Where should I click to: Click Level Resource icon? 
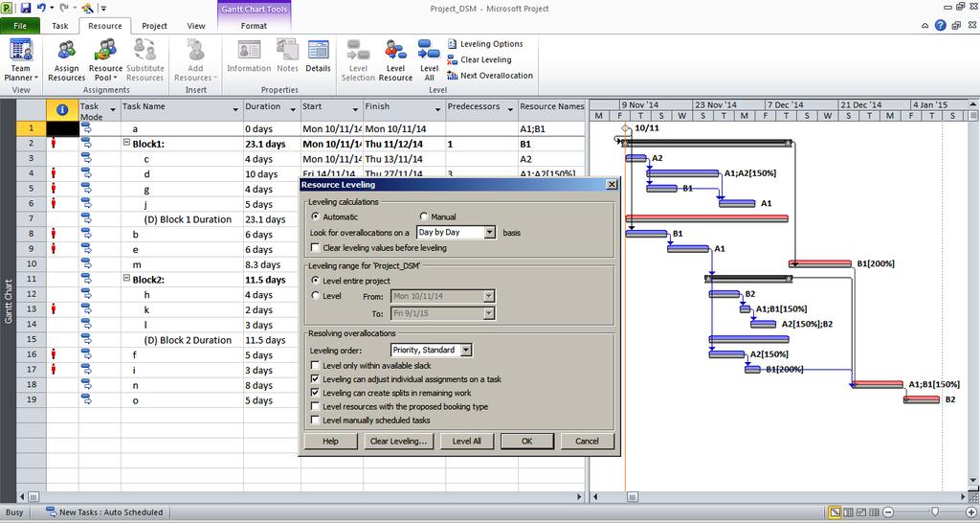[395, 60]
